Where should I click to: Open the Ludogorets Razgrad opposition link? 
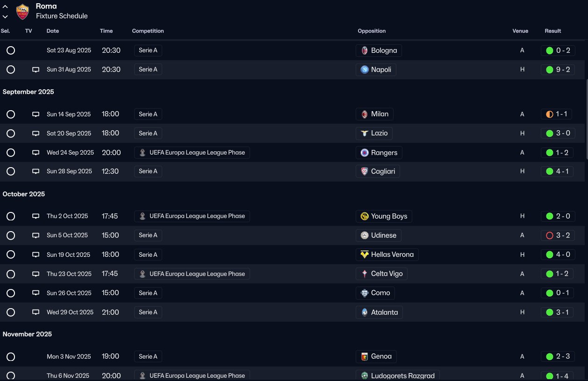398,376
